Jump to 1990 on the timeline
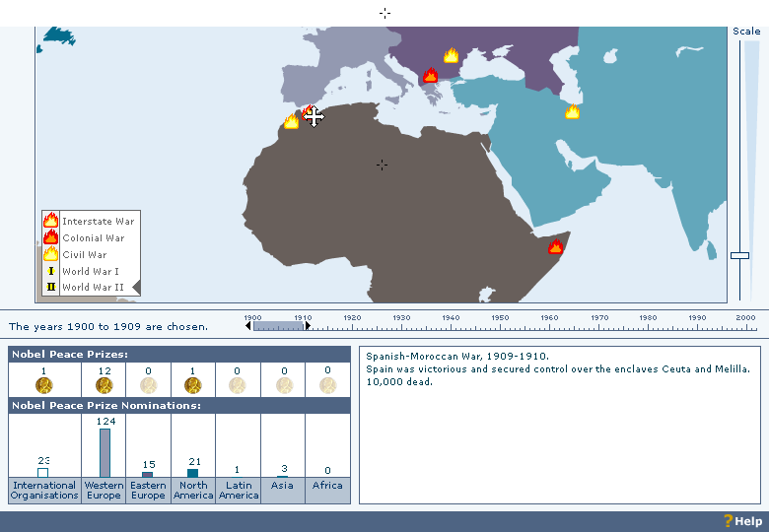 point(697,318)
